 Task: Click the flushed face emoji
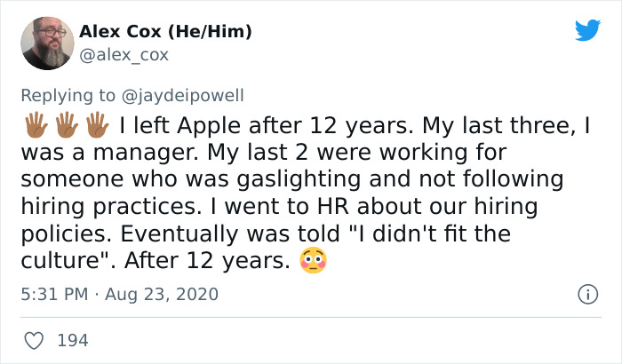coord(315,262)
